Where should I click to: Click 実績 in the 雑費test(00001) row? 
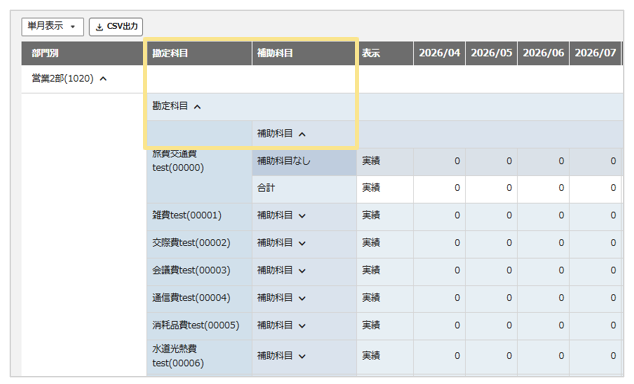(x=371, y=215)
